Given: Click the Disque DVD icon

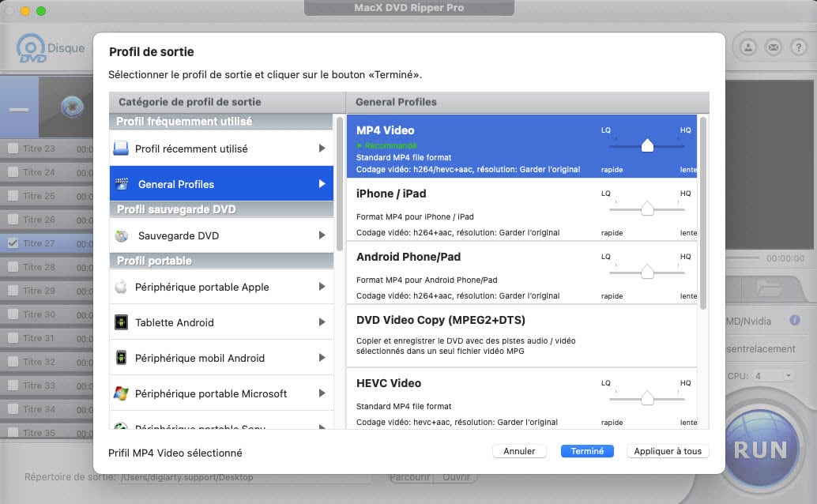Looking at the screenshot, I should pyautogui.click(x=32, y=49).
